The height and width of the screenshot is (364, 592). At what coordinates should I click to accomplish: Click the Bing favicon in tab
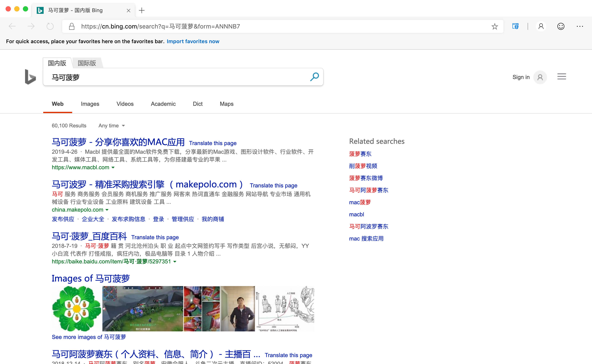tap(40, 10)
